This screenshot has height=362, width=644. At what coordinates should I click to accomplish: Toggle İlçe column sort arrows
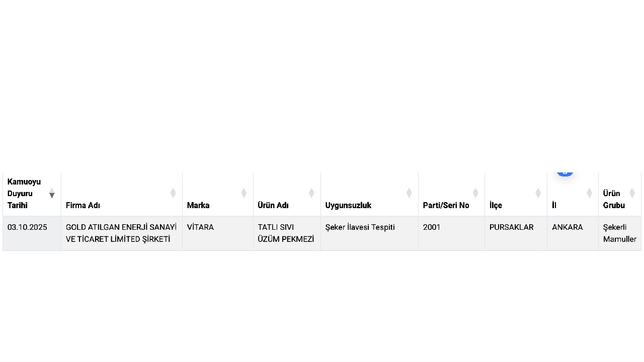[x=538, y=193]
